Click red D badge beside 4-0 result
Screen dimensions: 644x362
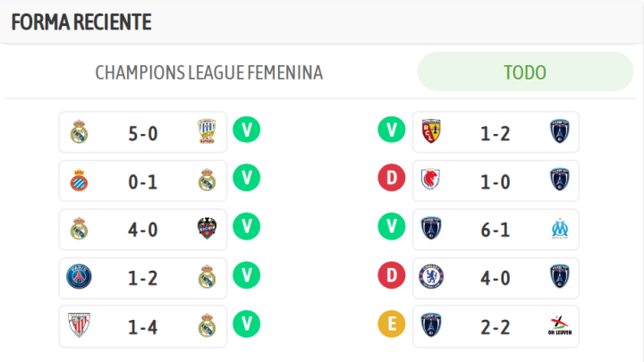pyautogui.click(x=391, y=275)
